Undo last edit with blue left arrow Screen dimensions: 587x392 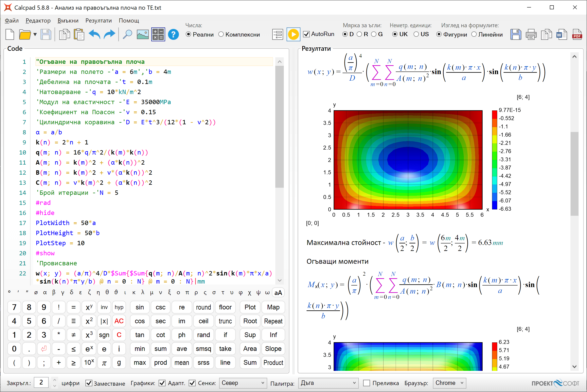[95, 35]
